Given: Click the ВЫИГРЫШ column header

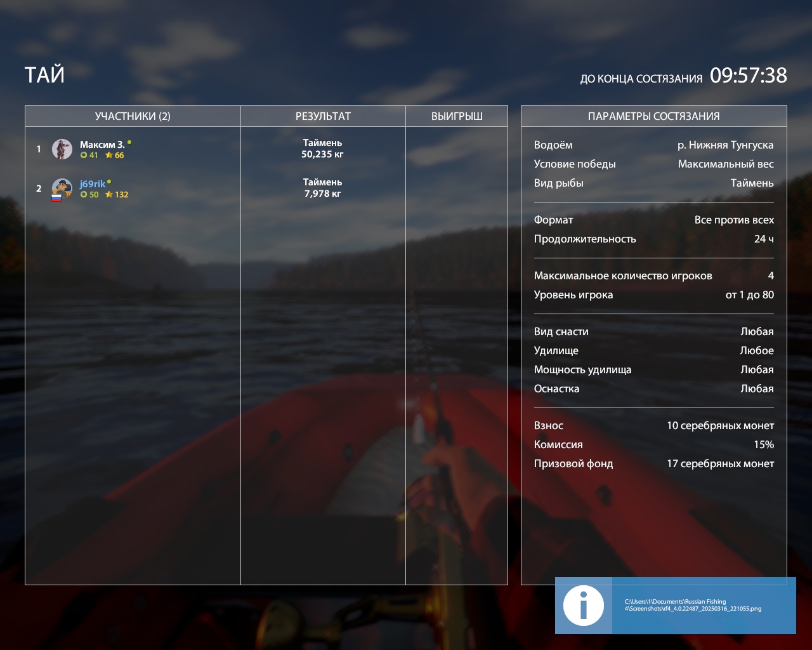Looking at the screenshot, I should click(x=457, y=116).
